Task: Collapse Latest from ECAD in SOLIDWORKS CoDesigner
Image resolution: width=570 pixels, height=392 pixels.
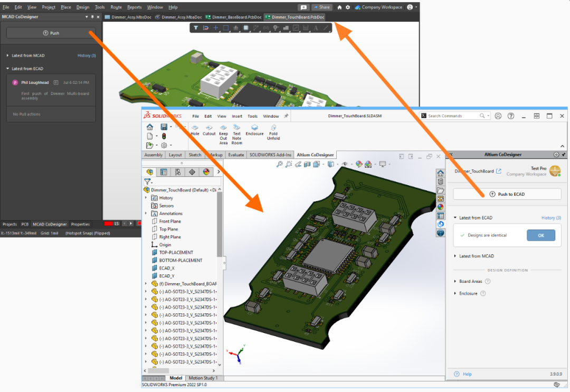Action: tap(455, 217)
